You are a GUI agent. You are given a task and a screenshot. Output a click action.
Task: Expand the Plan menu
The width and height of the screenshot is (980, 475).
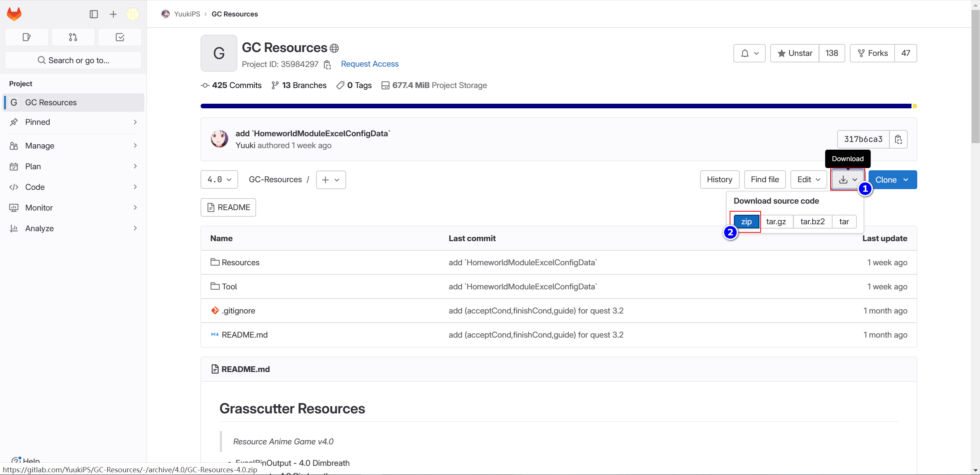point(73,166)
